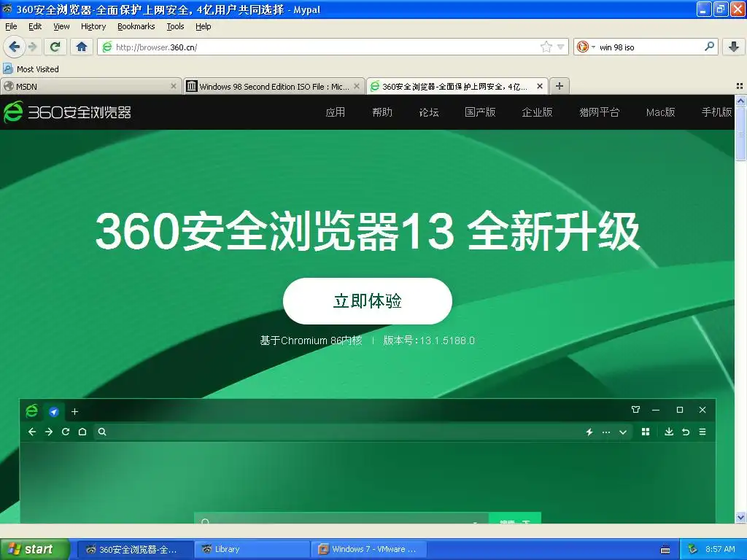
Task: Open the View menu
Action: click(61, 26)
